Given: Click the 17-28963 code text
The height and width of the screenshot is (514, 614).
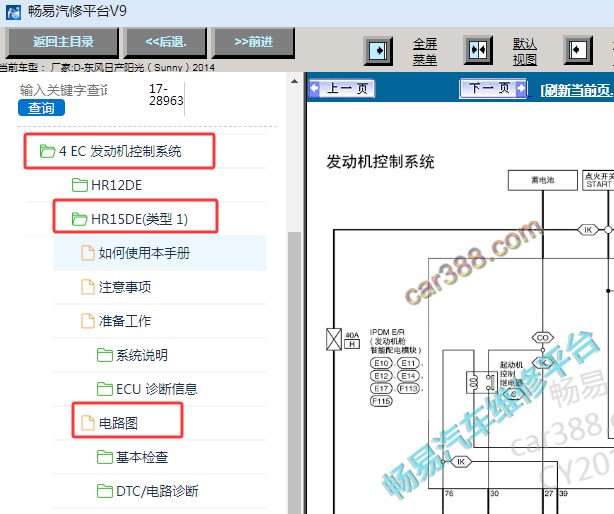Looking at the screenshot, I should point(166,94).
